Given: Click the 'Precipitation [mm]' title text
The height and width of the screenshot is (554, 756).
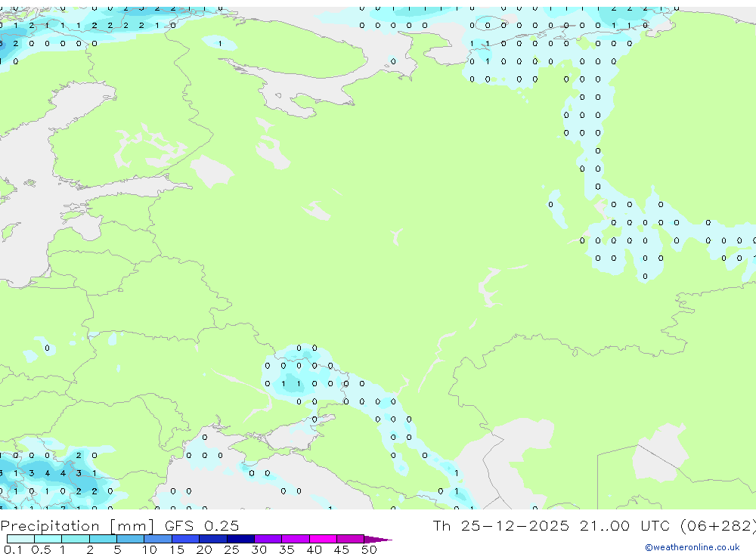Looking at the screenshot, I should 77,526.
